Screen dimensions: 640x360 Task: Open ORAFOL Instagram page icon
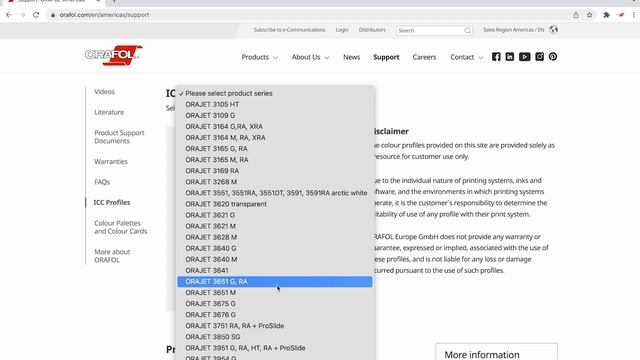(539, 57)
